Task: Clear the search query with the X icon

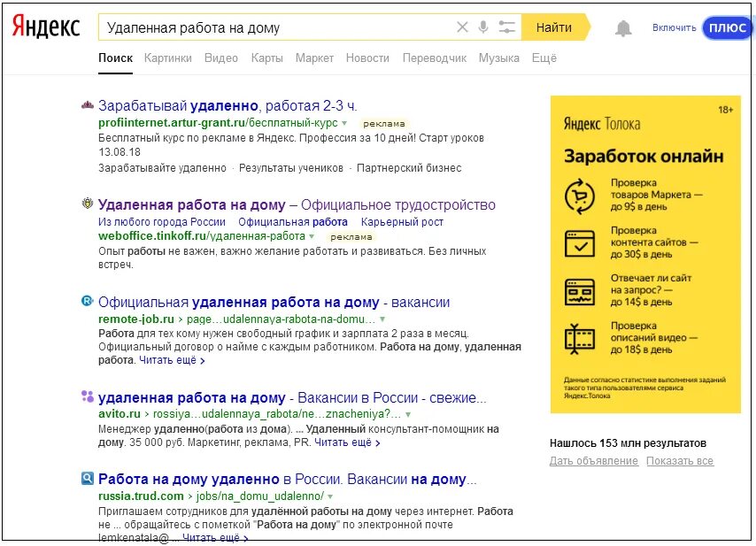Action: 462,27
